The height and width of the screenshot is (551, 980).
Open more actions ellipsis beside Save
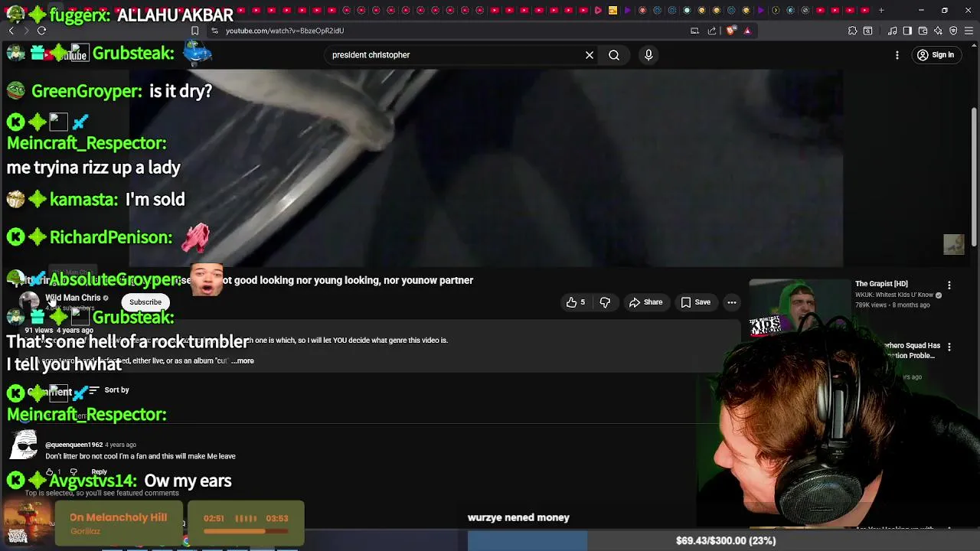pyautogui.click(x=732, y=302)
